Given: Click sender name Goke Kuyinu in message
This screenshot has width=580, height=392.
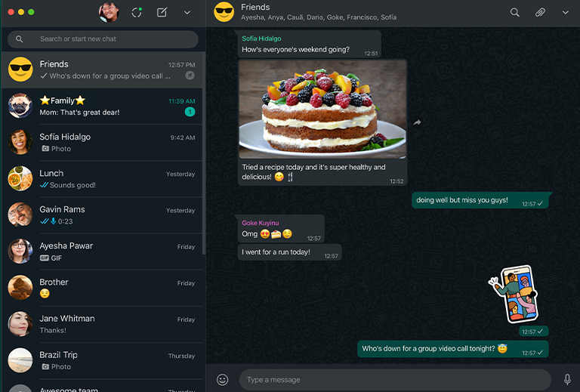Looking at the screenshot, I should pyautogui.click(x=260, y=223).
